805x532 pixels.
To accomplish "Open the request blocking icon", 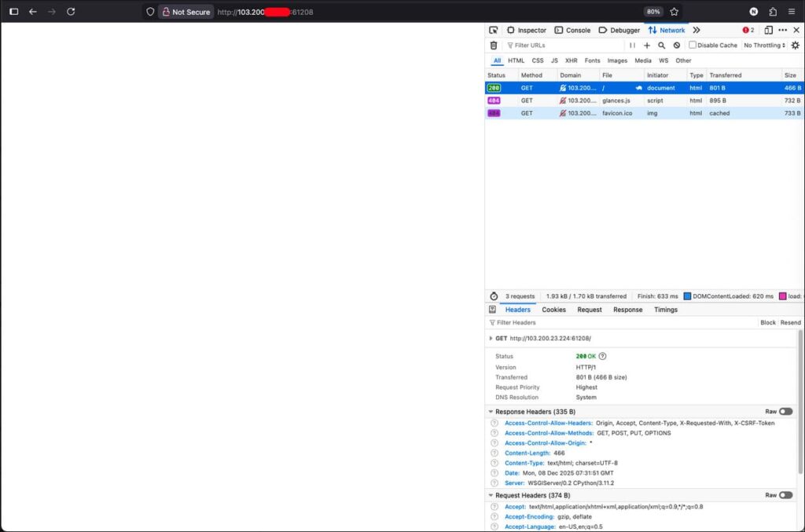I will pos(677,46).
